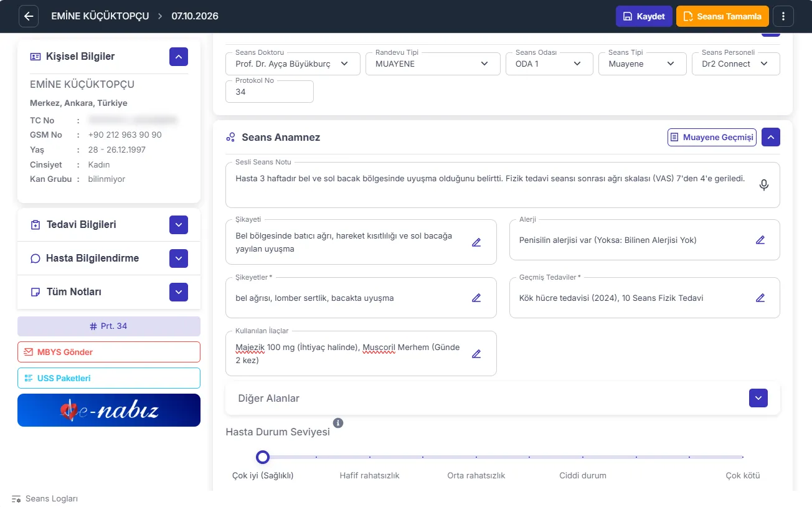Click the MBYS Gönder button
This screenshot has height=507, width=812.
[109, 352]
